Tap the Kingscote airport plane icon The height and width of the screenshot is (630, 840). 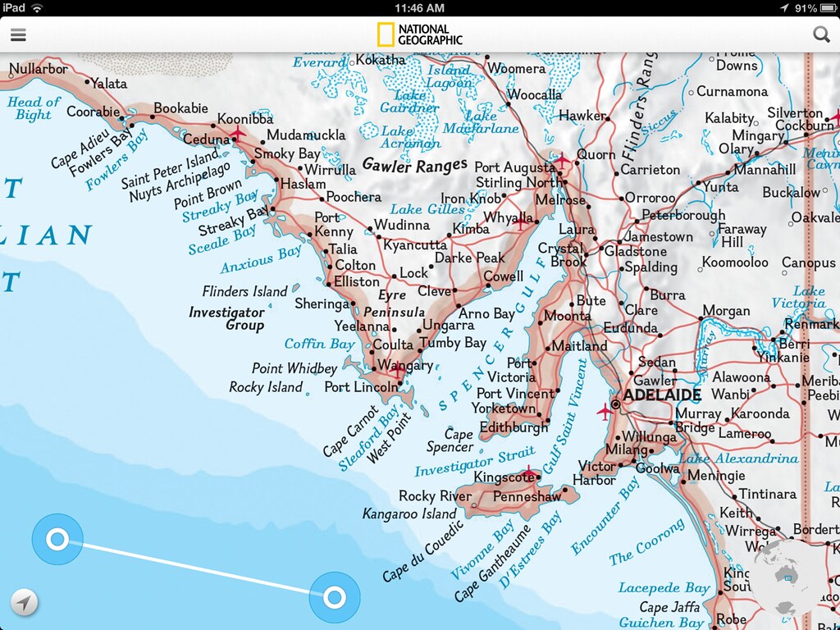pyautogui.click(x=528, y=472)
